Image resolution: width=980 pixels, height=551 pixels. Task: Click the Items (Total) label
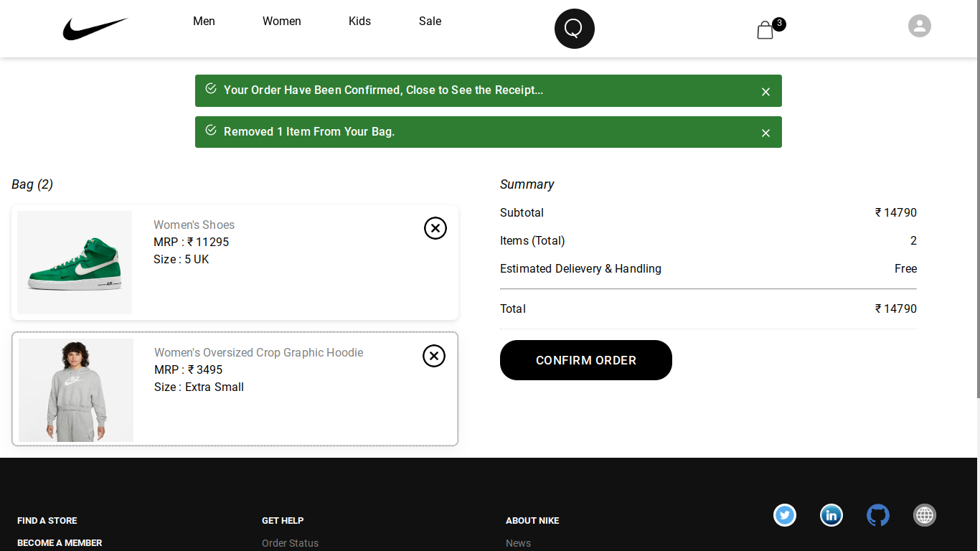point(532,241)
